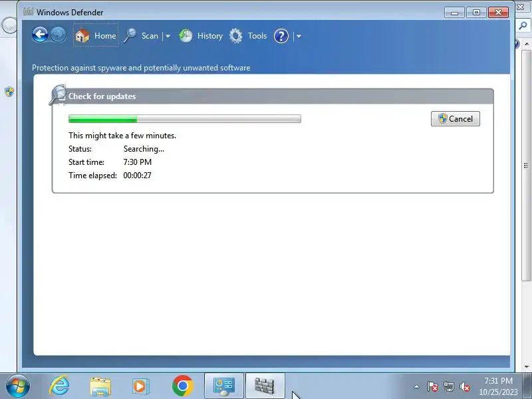Open the Home page in Windows Defender
The width and height of the screenshot is (532, 399).
point(95,35)
